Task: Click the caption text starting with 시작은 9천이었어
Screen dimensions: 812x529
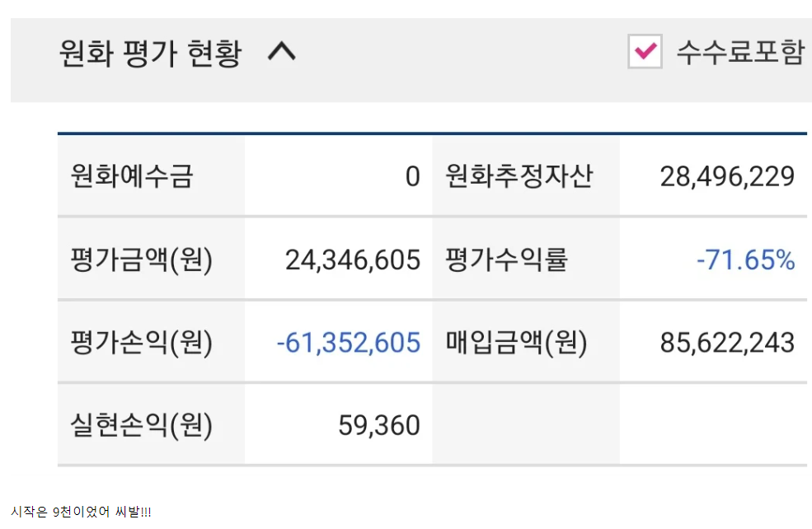Action: (81, 512)
